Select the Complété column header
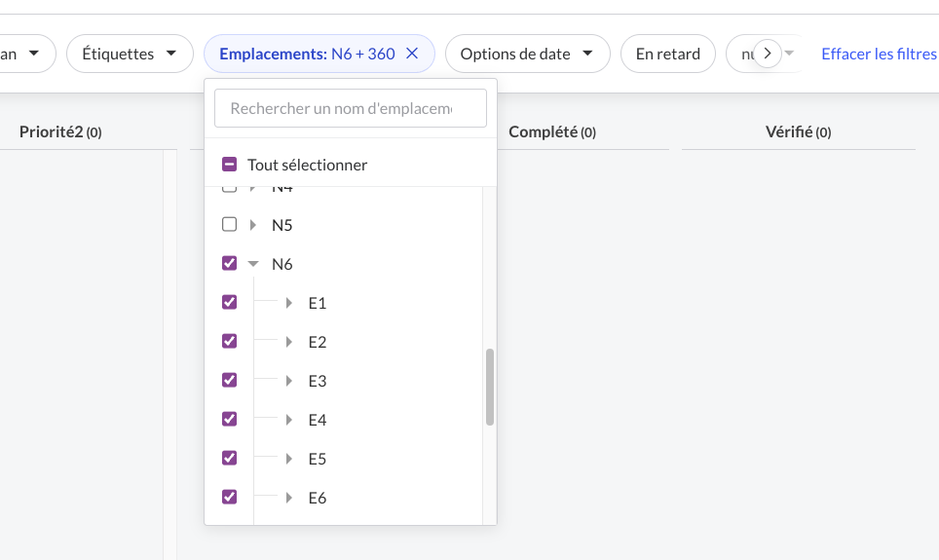 tap(552, 131)
